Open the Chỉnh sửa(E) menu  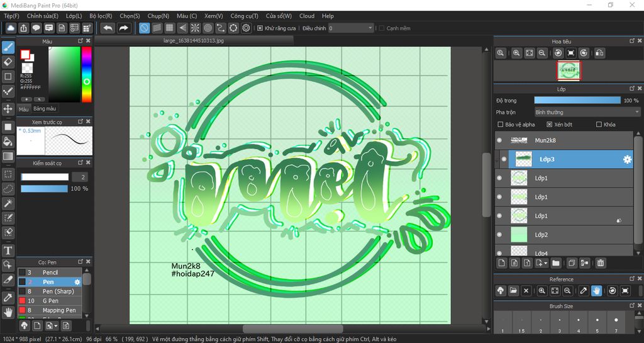(x=43, y=16)
